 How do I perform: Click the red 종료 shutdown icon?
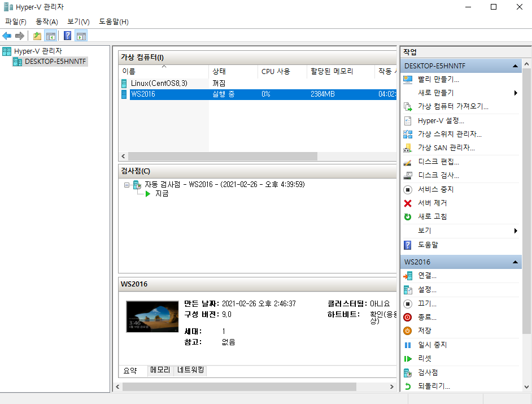coord(408,317)
